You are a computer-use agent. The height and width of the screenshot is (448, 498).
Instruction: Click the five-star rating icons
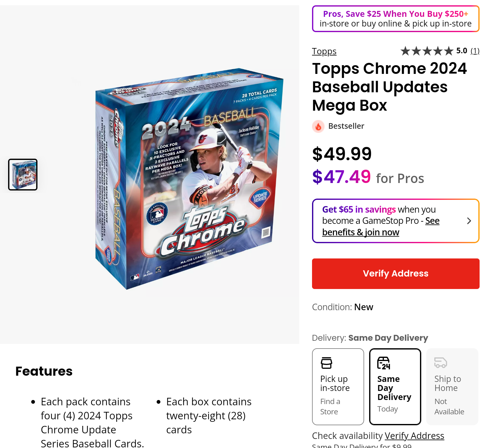click(427, 51)
